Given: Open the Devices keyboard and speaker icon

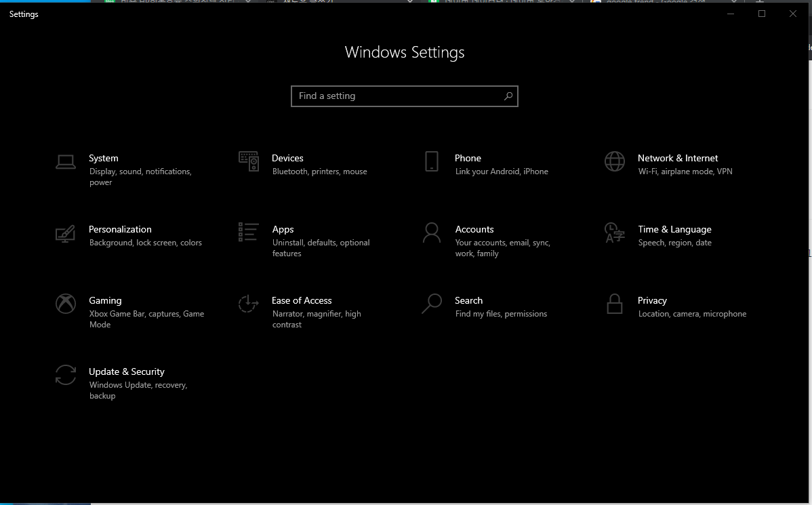Looking at the screenshot, I should pos(249,161).
